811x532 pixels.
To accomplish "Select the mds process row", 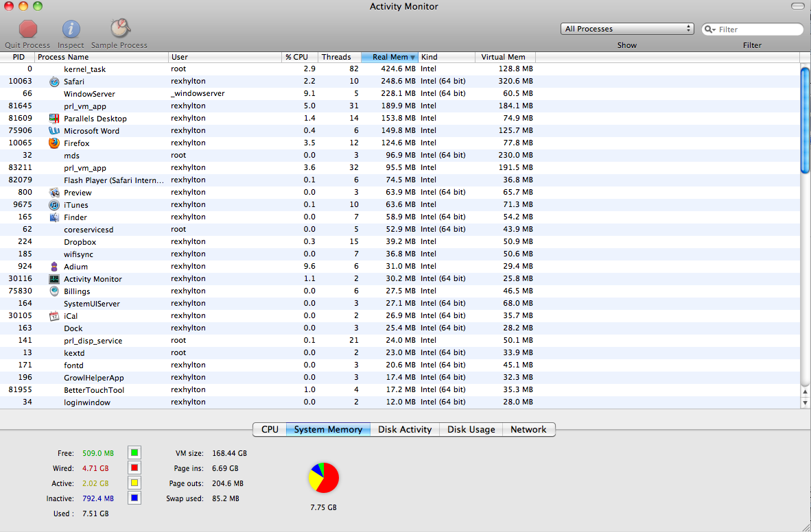I will (x=400, y=155).
